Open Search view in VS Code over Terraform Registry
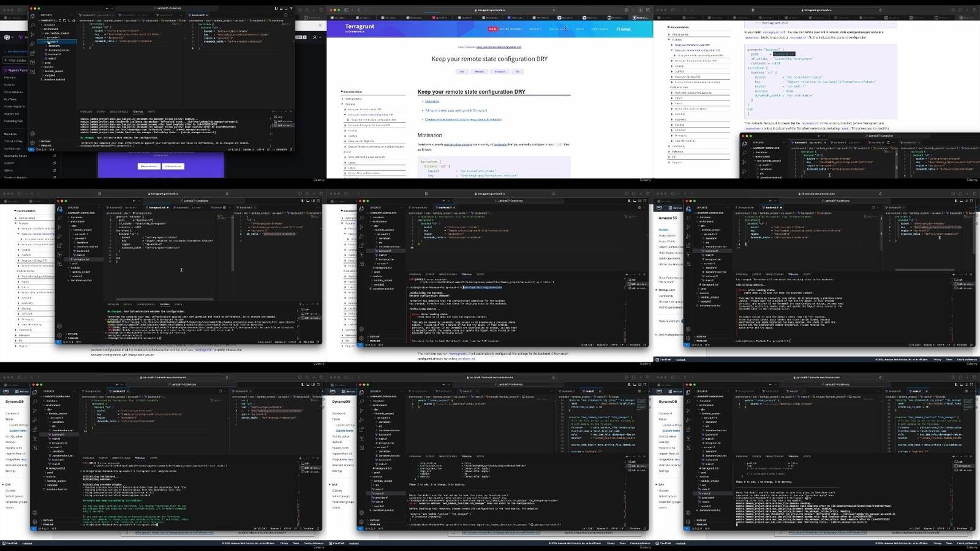 click(32, 24)
